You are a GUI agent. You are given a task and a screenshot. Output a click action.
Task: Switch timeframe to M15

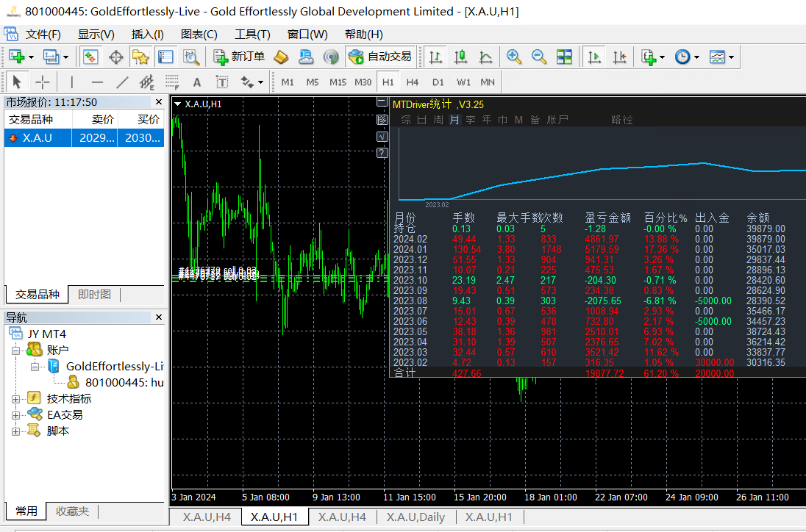pos(338,82)
